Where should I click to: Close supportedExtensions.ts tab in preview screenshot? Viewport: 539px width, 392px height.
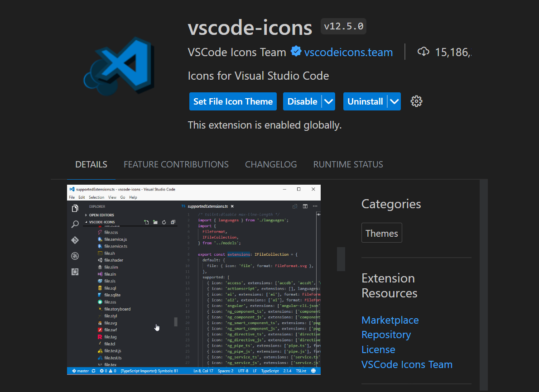[x=232, y=206]
